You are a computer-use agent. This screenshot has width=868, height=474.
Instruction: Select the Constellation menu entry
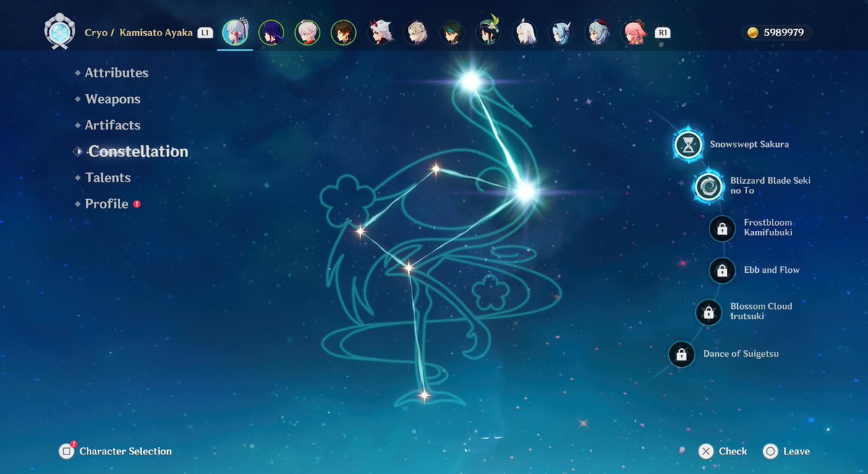(138, 151)
